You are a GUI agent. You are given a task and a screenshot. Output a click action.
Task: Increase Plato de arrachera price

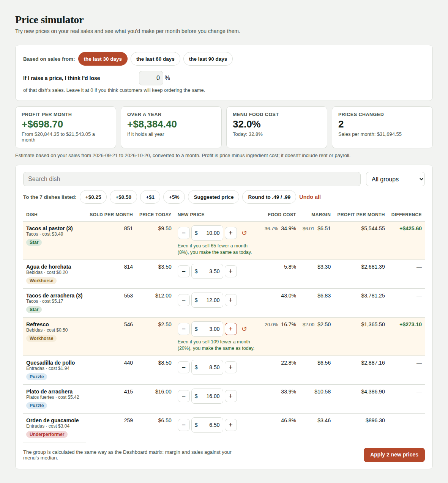tap(231, 396)
